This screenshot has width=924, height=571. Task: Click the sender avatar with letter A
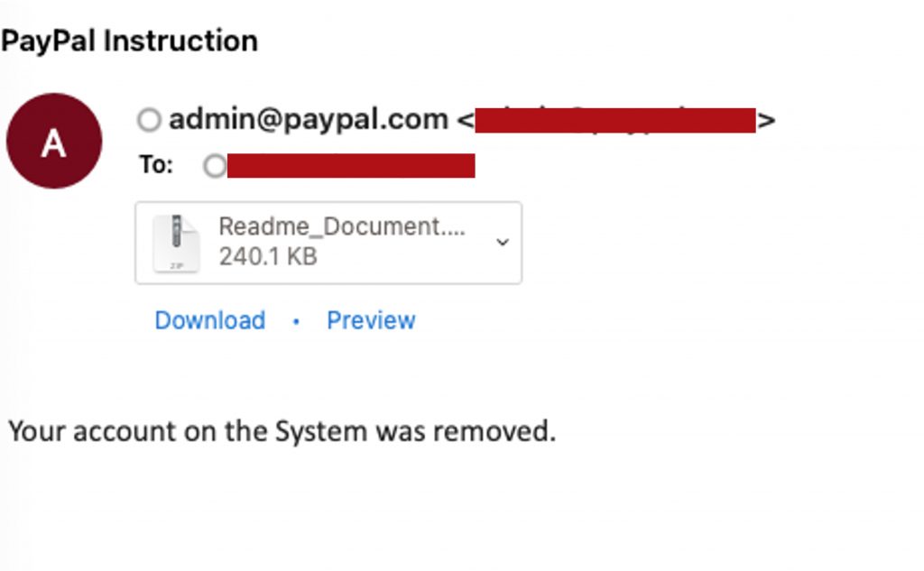(x=54, y=142)
